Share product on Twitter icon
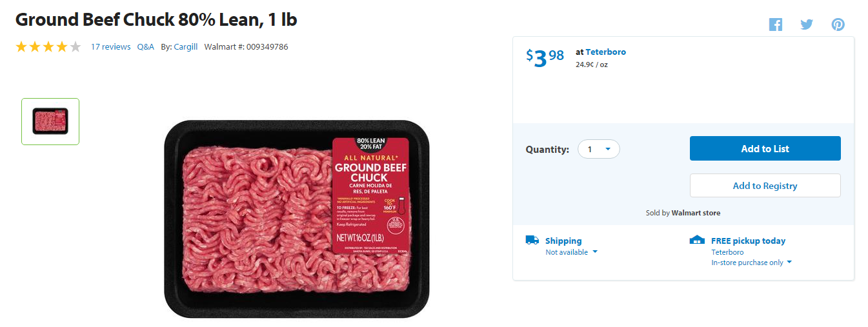This screenshot has width=868, height=327. point(806,25)
